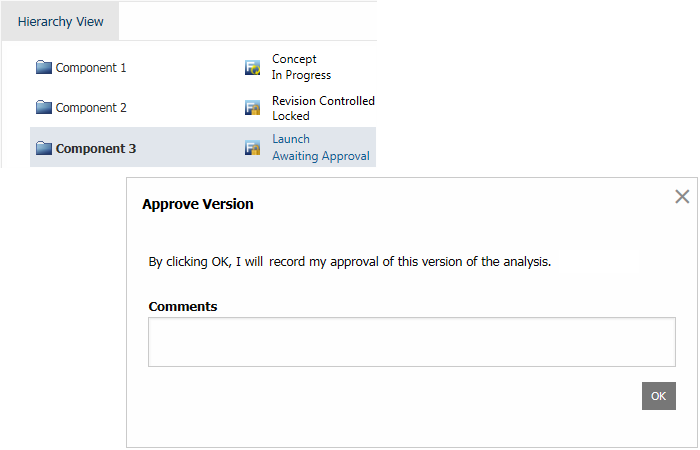This screenshot has width=700, height=450.
Task: Click into the Comments text box
Action: (x=411, y=342)
